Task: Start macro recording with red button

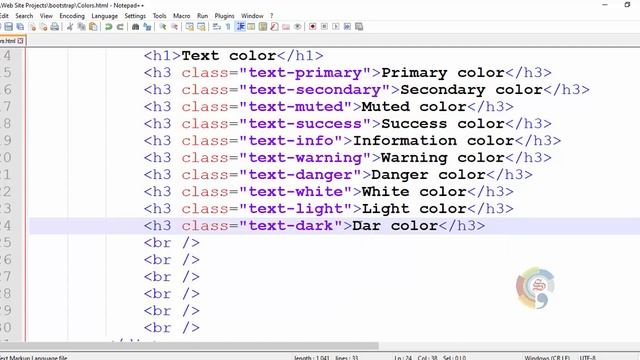Action: (x=313, y=27)
